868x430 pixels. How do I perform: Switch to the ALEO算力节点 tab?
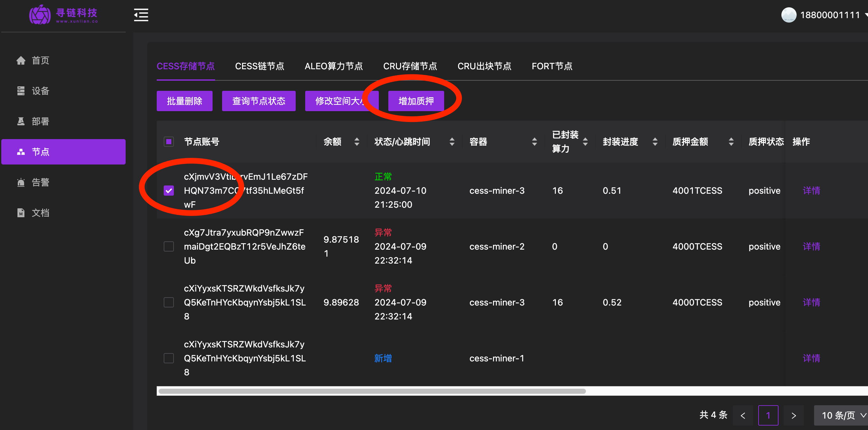tap(333, 66)
